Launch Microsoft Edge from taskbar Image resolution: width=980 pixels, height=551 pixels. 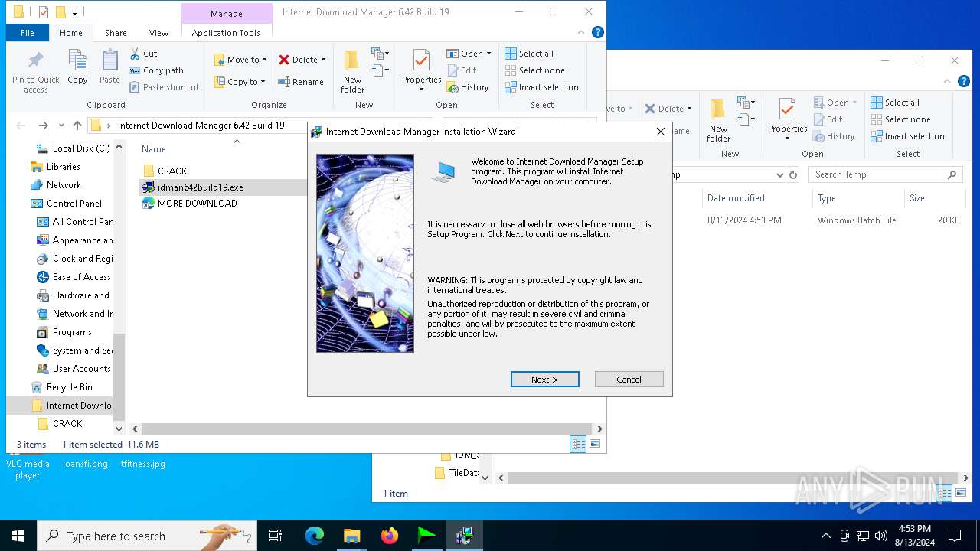[315, 536]
